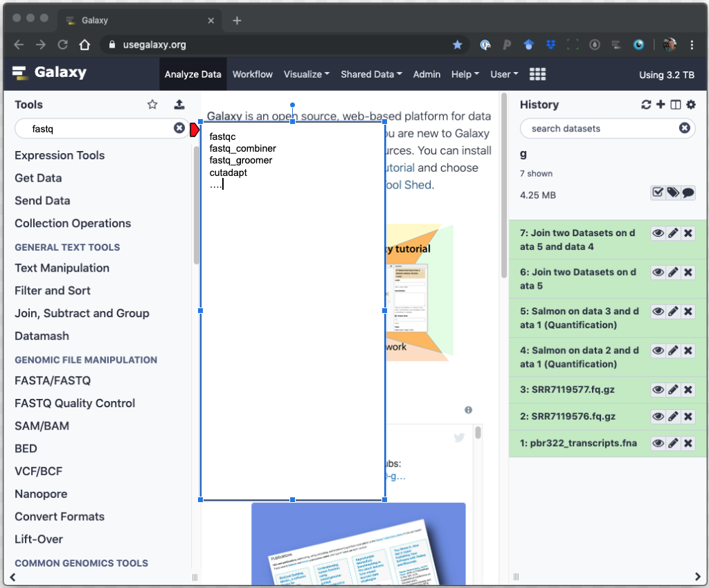Delete SRR7119577.fq.gz dataset
This screenshot has height=588, width=709.
(688, 389)
